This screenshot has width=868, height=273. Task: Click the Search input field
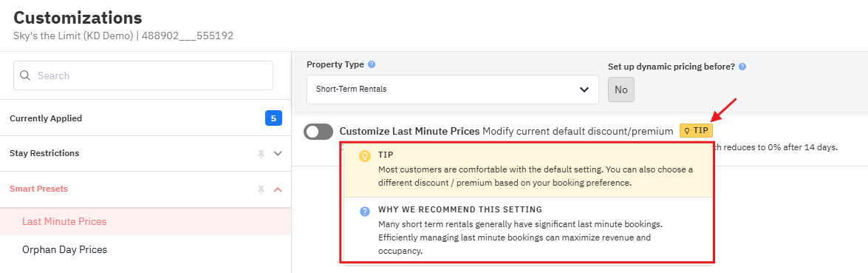tap(143, 75)
